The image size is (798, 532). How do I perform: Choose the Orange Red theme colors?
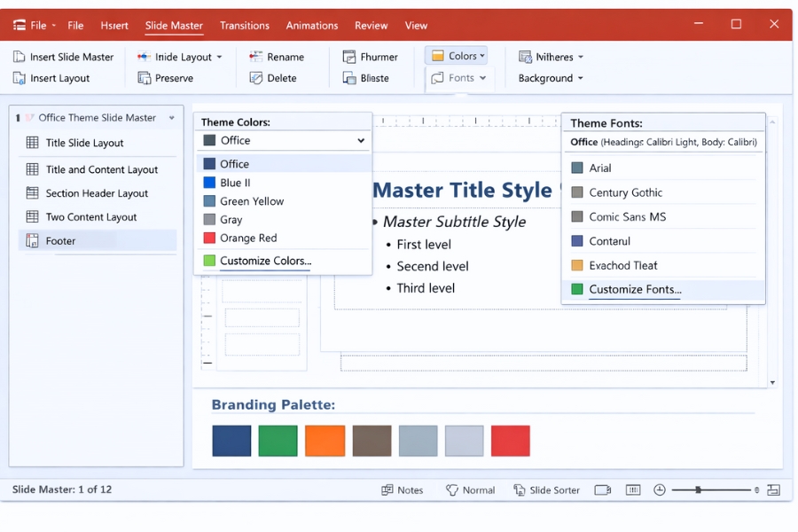[251, 238]
